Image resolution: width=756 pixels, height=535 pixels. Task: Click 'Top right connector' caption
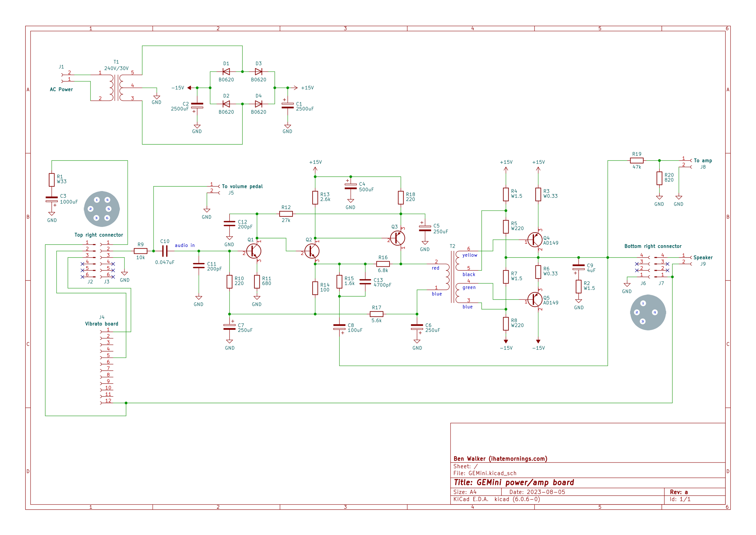tap(99, 235)
